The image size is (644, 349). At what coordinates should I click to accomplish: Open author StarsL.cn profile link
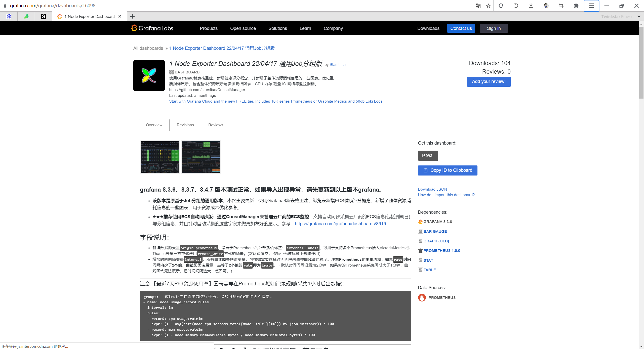click(x=338, y=65)
